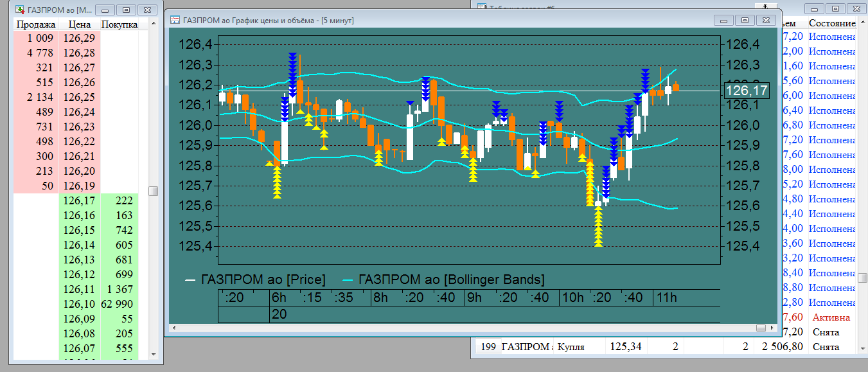Select the bid volume 742 cell
This screenshot has height=372, width=868.
tap(120, 231)
